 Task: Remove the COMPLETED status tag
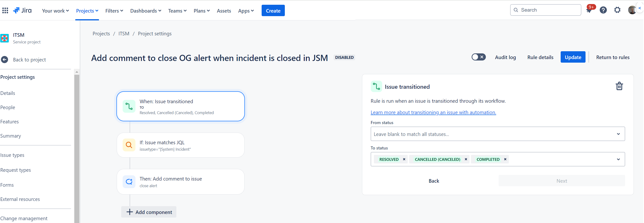(x=505, y=159)
